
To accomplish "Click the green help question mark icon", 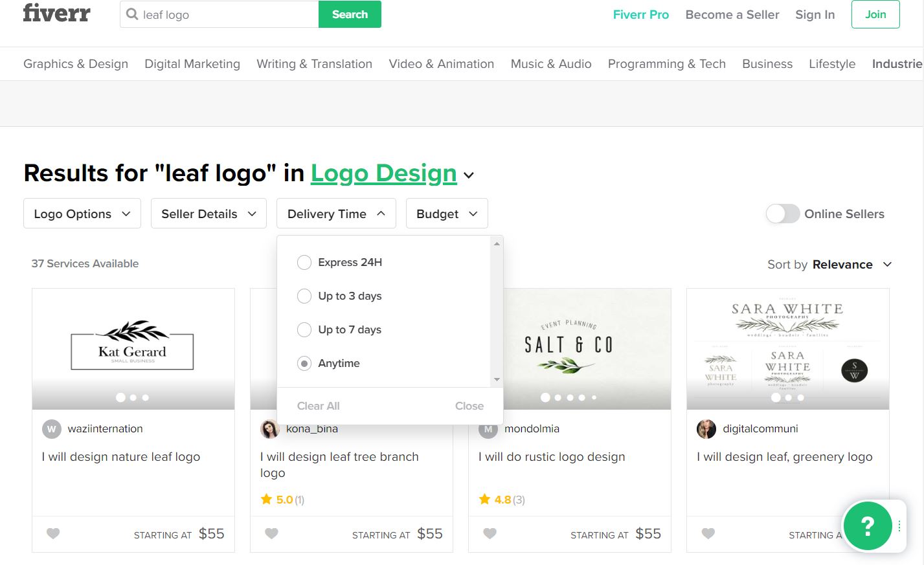I will 868,526.
